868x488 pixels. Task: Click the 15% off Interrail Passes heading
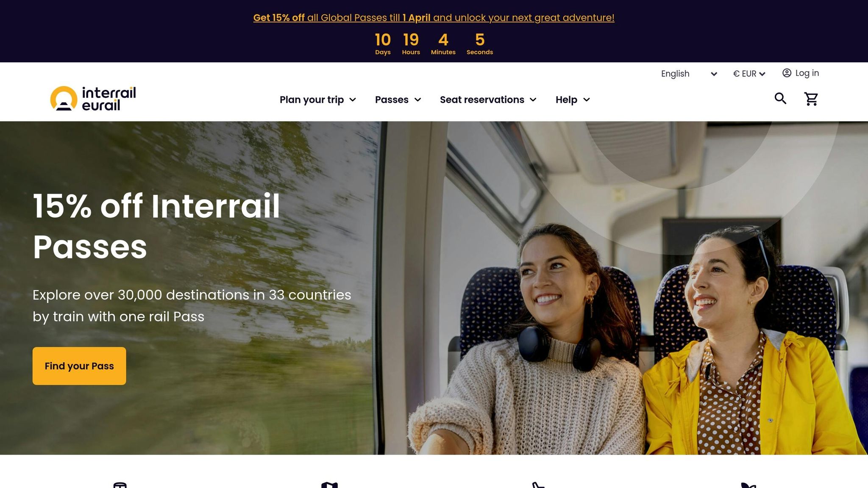point(156,226)
